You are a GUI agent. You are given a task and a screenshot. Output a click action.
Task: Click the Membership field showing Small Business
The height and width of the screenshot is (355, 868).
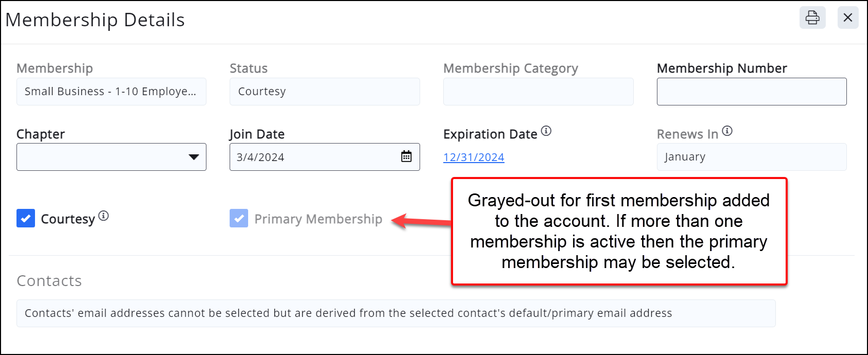(x=111, y=92)
